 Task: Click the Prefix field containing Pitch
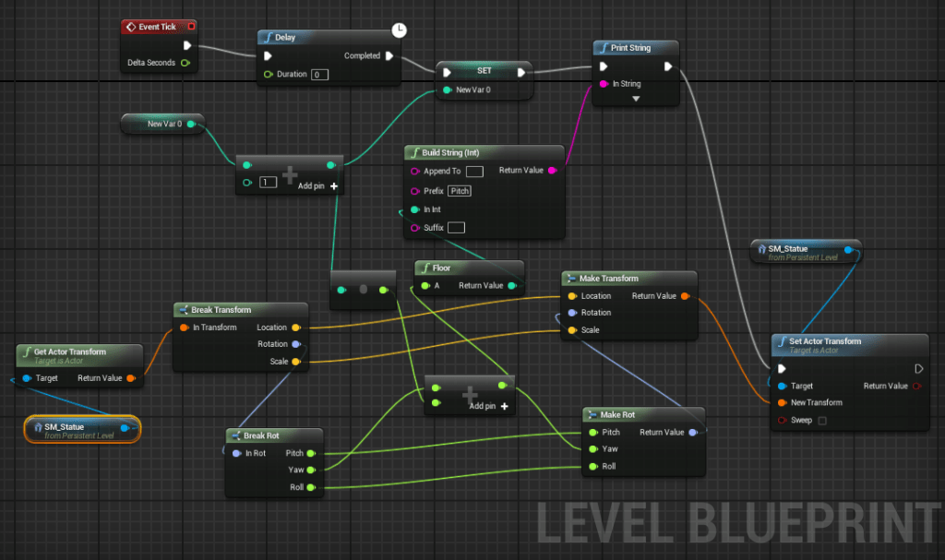click(460, 191)
